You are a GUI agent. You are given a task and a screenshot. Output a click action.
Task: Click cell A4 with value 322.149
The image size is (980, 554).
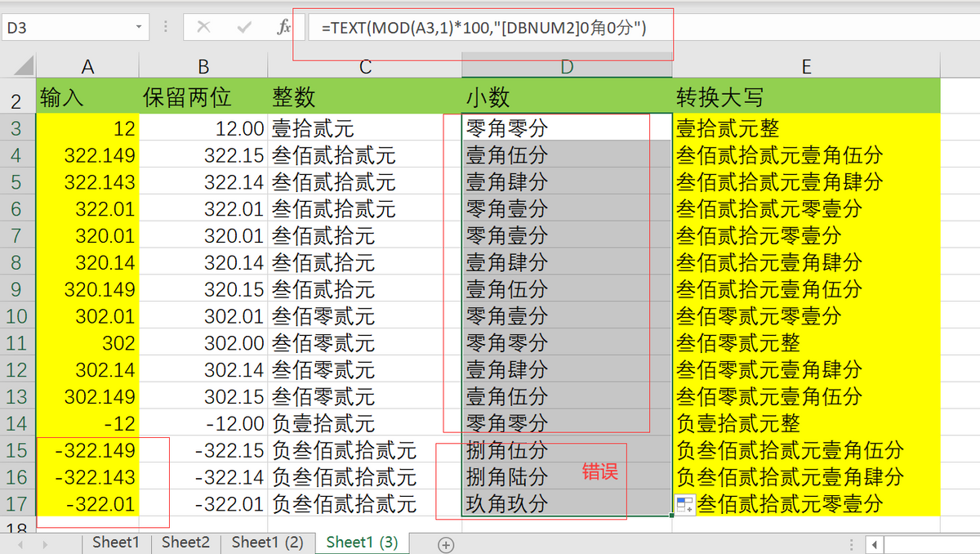[87, 154]
